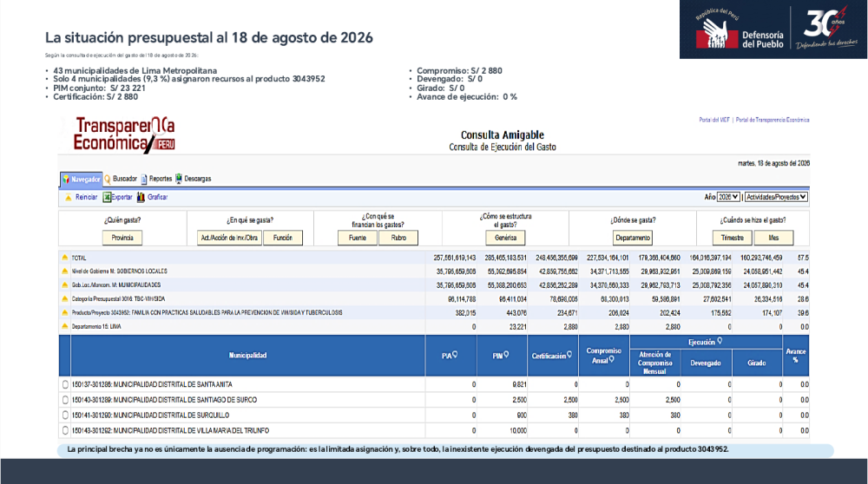The width and height of the screenshot is (868, 484).
Task: Click the info pin icon next to PIM
Action: tap(506, 355)
